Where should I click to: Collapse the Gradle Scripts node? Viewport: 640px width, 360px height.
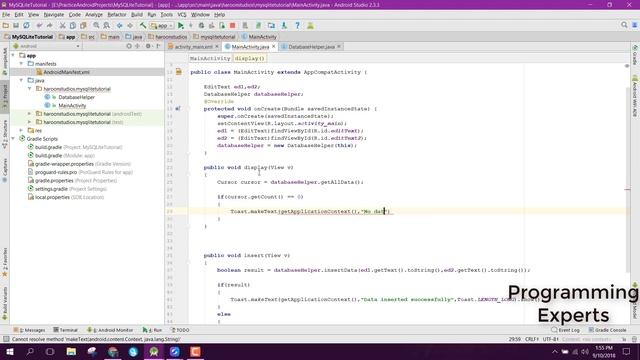pyautogui.click(x=13, y=139)
